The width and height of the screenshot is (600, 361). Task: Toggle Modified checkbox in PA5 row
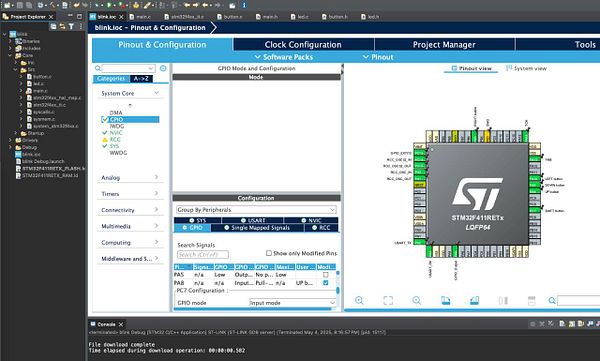(326, 274)
